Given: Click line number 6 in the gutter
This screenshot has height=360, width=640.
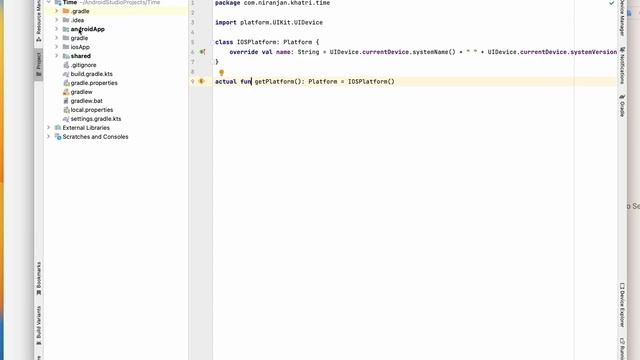Looking at the screenshot, I should coord(193,52).
